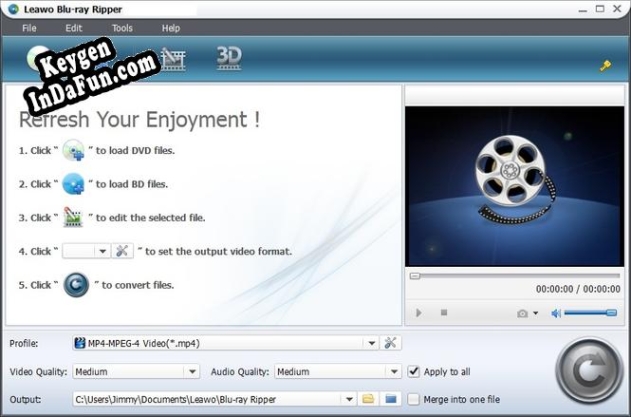This screenshot has height=417, width=631.
Task: Mute the preview speaker icon
Action: pyautogui.click(x=556, y=313)
